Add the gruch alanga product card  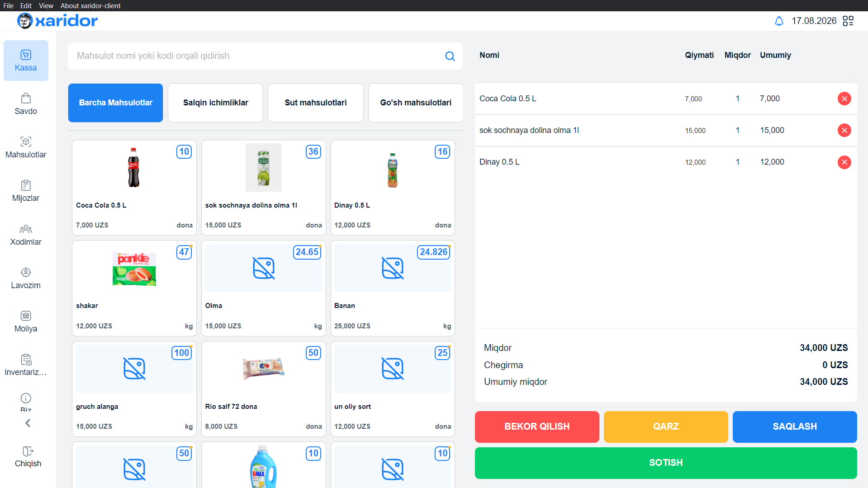pos(134,389)
